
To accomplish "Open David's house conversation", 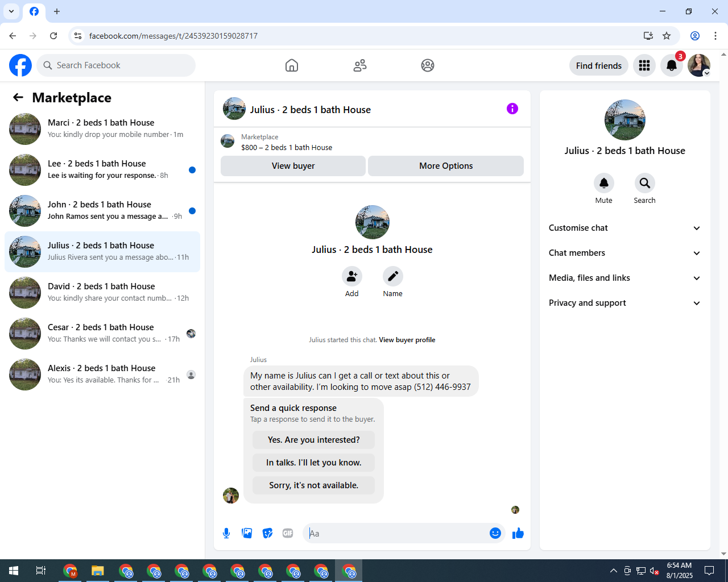I will tap(102, 293).
